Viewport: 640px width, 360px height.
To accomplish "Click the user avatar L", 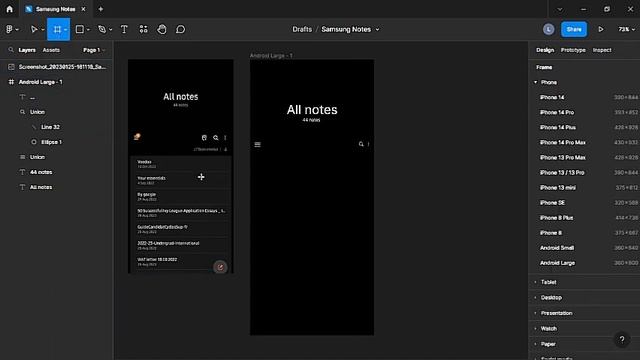I will (549, 29).
